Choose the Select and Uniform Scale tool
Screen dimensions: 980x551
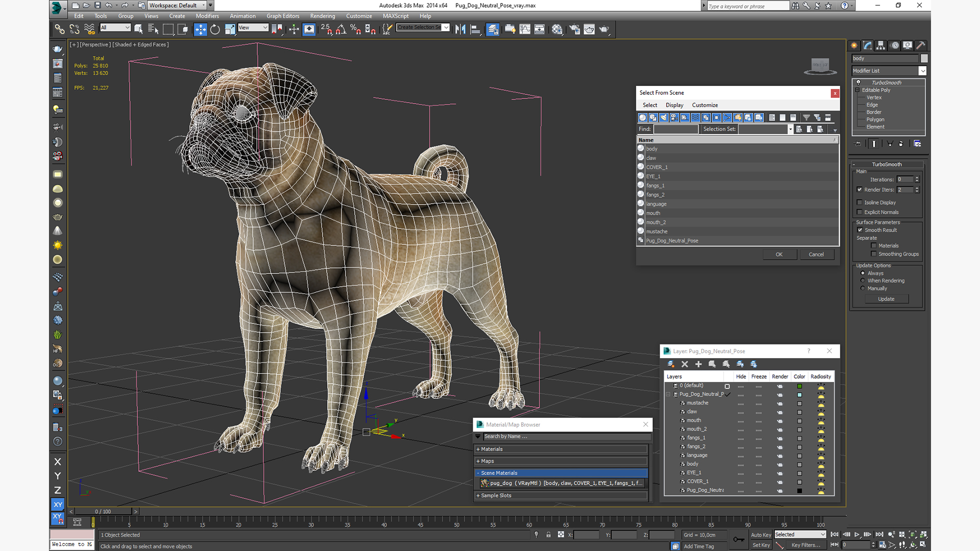pyautogui.click(x=230, y=29)
